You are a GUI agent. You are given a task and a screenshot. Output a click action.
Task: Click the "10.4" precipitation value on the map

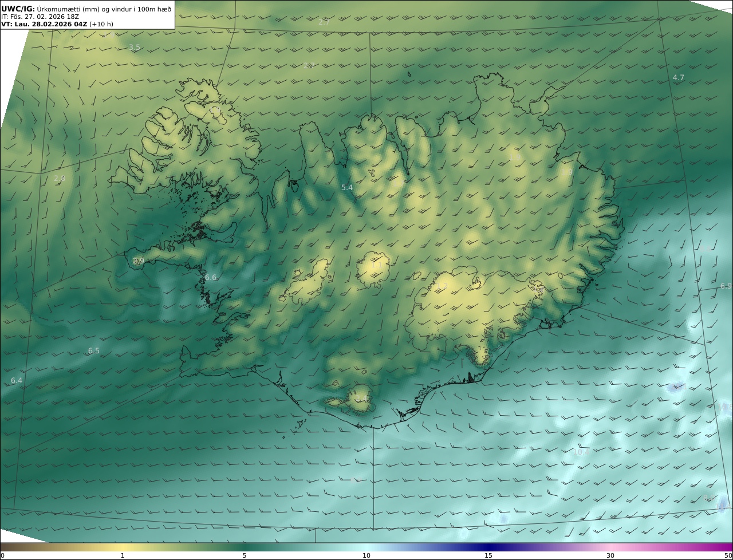[581, 452]
